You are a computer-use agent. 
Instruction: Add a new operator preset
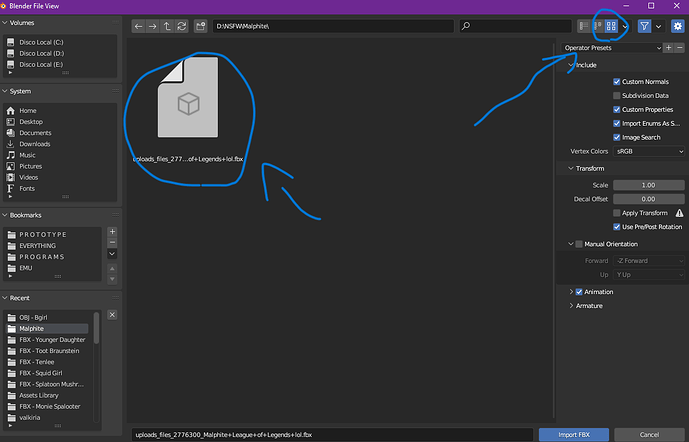coord(668,47)
